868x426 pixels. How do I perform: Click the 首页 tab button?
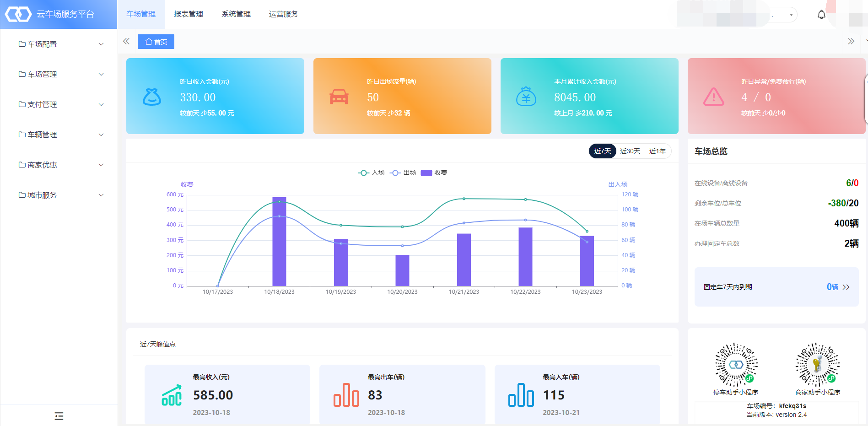156,42
